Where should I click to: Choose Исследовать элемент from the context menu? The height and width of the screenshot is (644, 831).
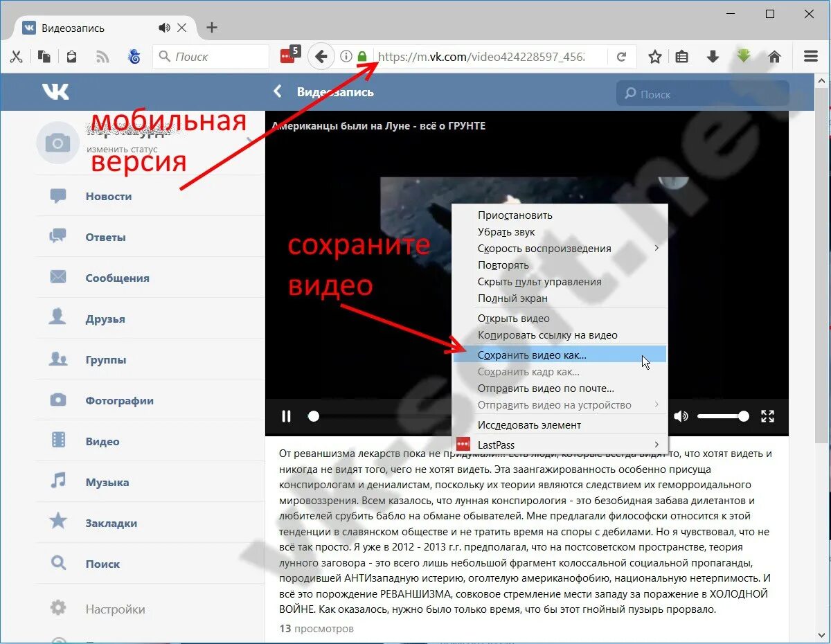tap(560, 425)
